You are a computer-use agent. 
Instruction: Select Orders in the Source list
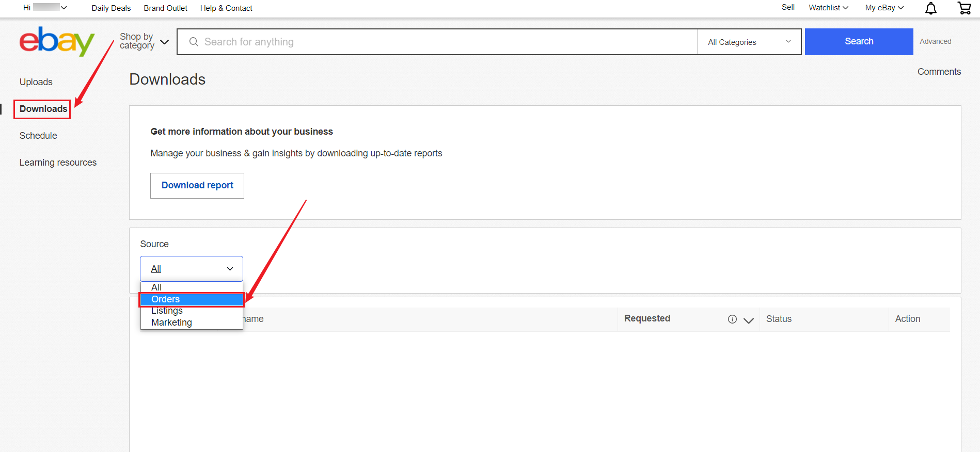192,299
